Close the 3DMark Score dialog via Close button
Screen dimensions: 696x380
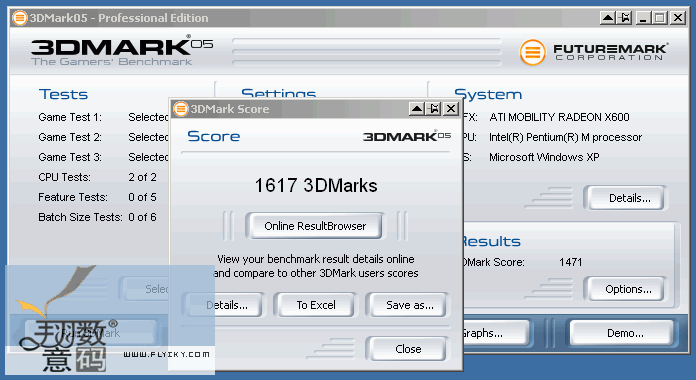(x=407, y=349)
